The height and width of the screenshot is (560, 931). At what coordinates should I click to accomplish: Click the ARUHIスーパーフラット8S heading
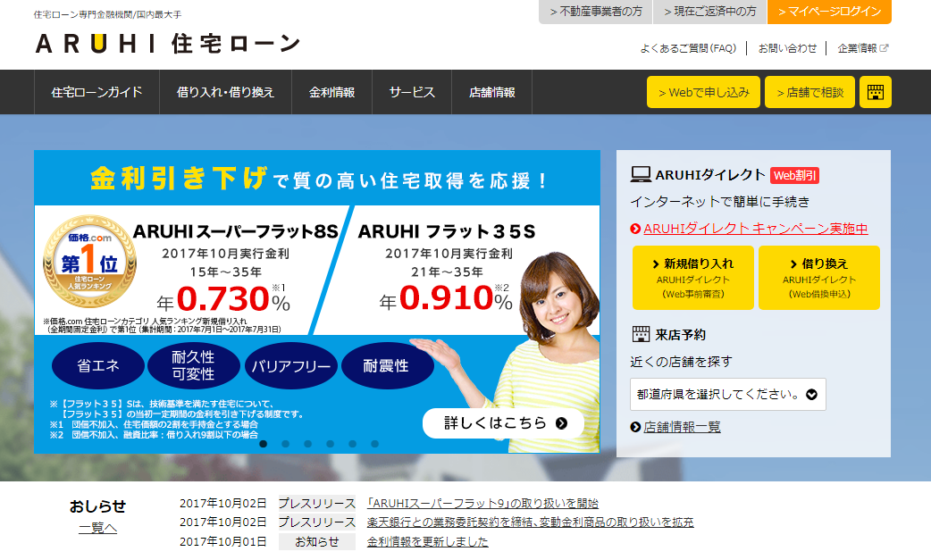coord(236,231)
